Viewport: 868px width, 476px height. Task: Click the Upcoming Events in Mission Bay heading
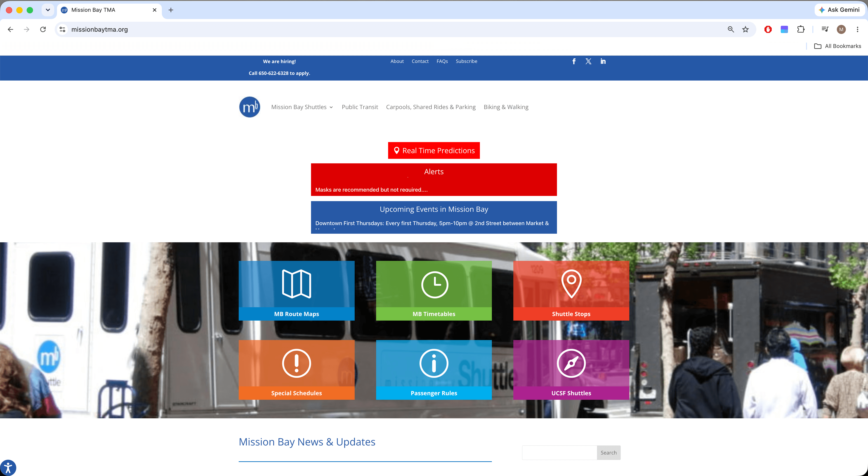coord(434,209)
